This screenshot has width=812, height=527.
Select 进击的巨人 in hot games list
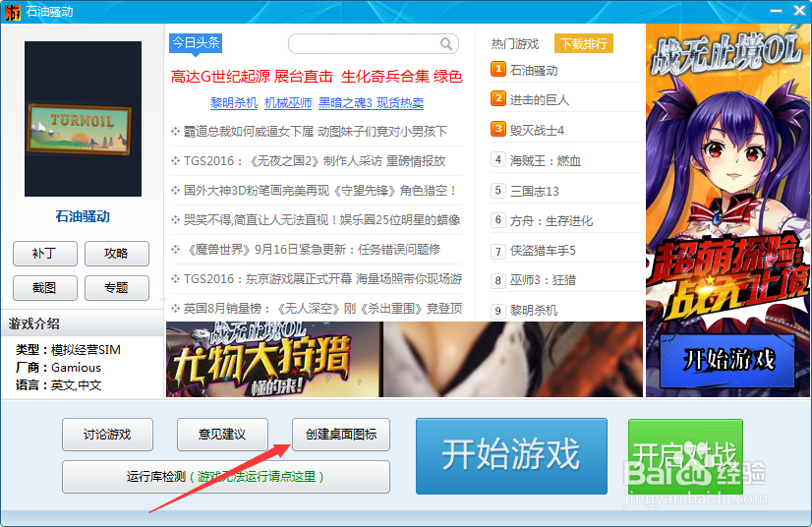(540, 100)
